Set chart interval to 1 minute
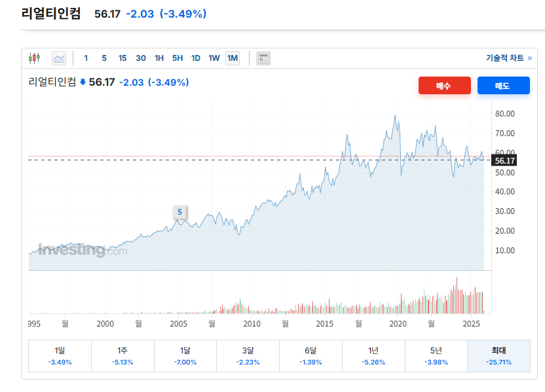Image resolution: width=545 pixels, height=392 pixels. pos(86,58)
